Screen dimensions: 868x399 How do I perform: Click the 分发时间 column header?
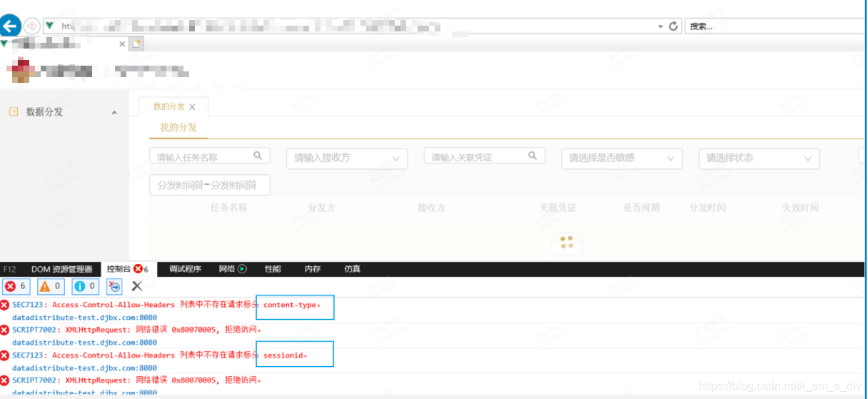(x=707, y=208)
